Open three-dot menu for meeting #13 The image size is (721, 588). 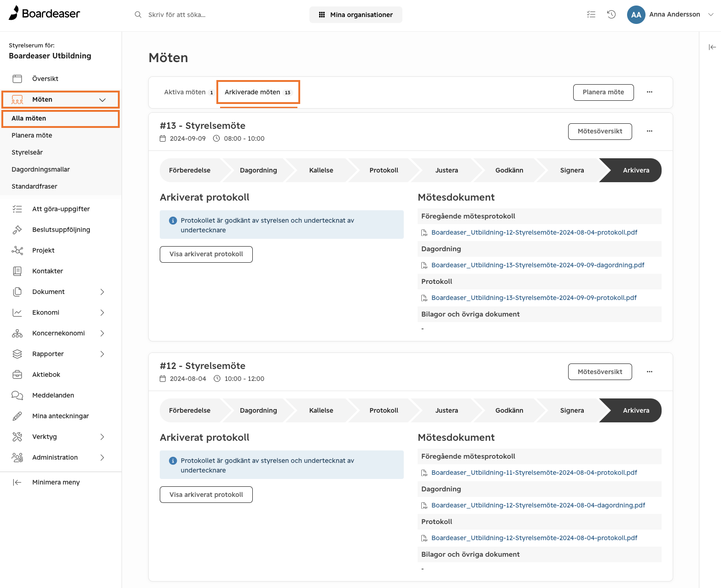[x=649, y=131]
